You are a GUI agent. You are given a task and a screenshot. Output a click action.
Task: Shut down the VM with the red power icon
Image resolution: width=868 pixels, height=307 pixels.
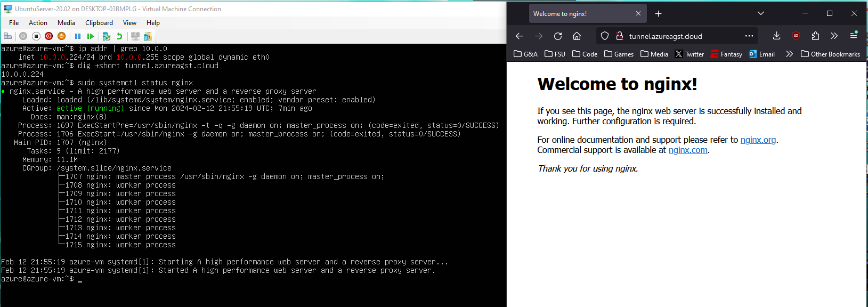coord(49,36)
